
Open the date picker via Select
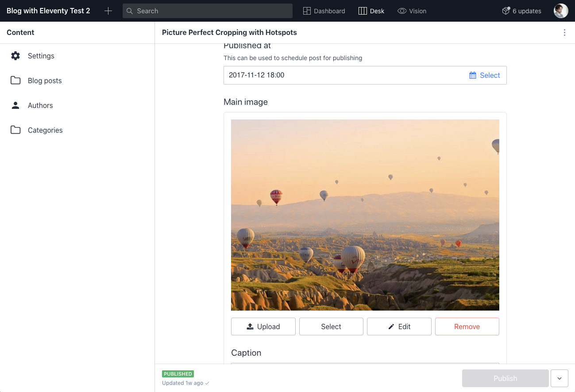point(485,75)
